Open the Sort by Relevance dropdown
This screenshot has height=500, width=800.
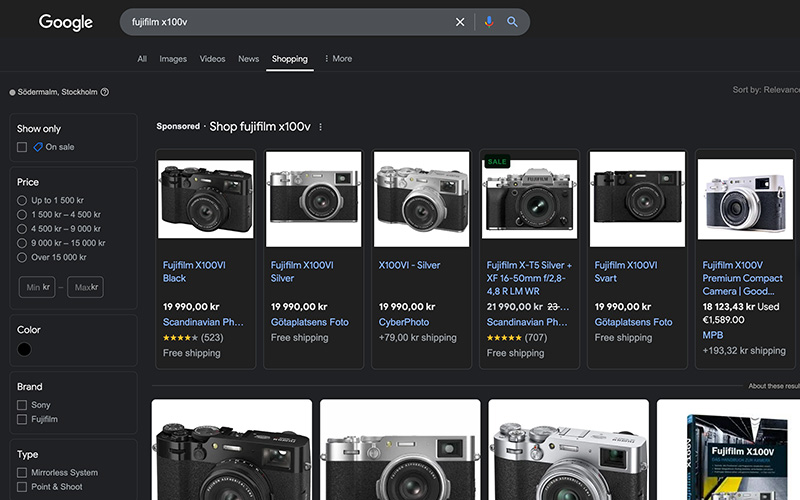pos(766,90)
